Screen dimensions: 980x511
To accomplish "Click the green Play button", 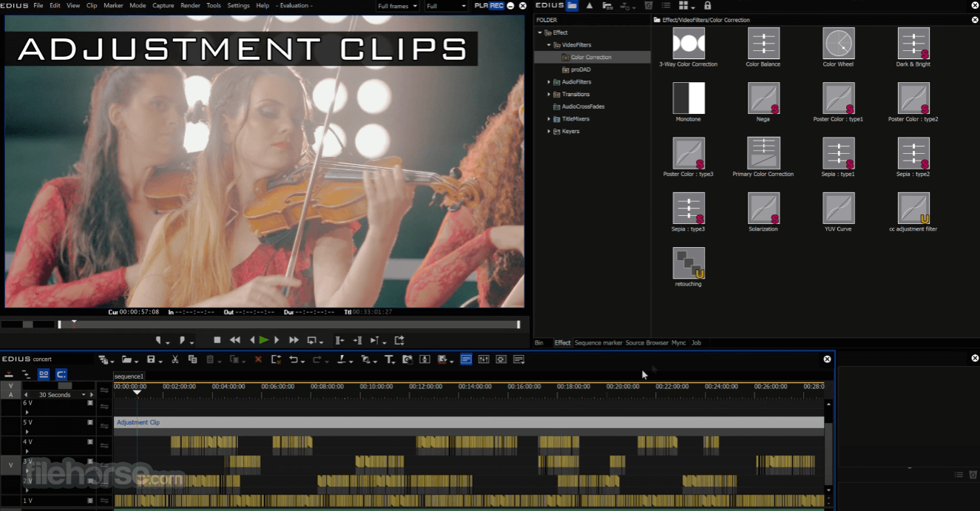I will point(264,340).
